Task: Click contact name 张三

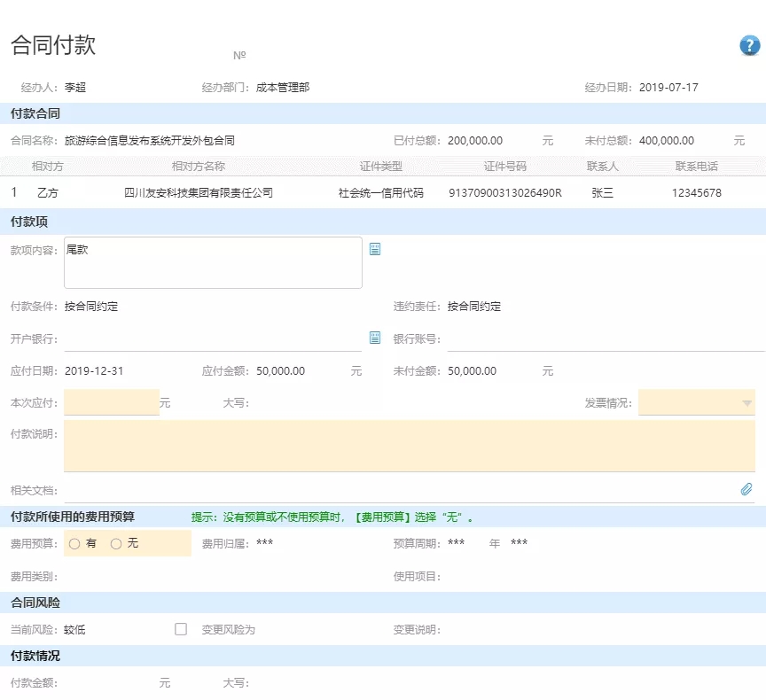Action: point(602,193)
